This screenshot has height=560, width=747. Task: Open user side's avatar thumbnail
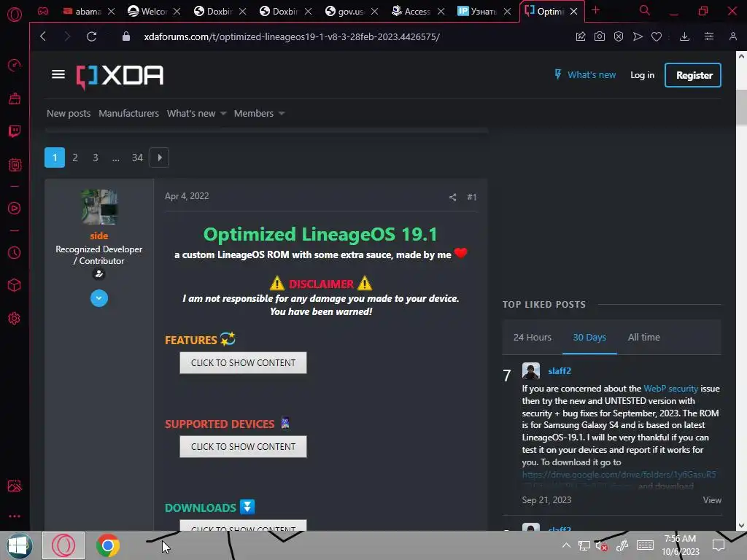coord(99,207)
